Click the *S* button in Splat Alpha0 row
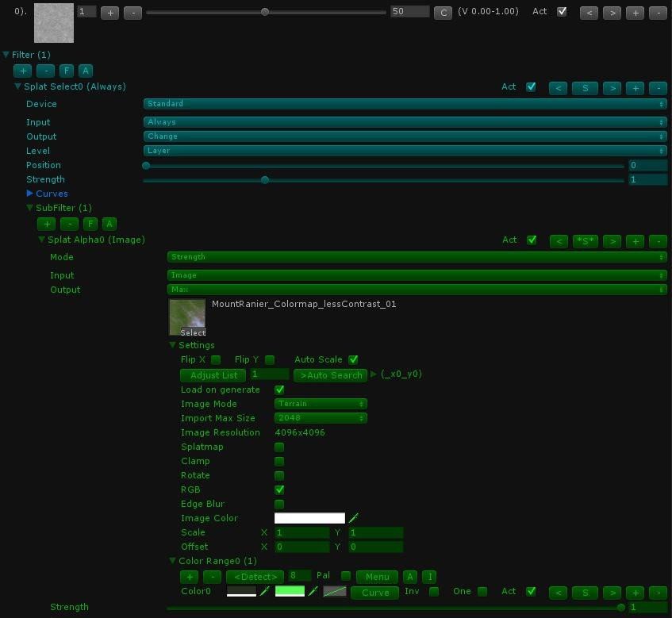 click(586, 241)
